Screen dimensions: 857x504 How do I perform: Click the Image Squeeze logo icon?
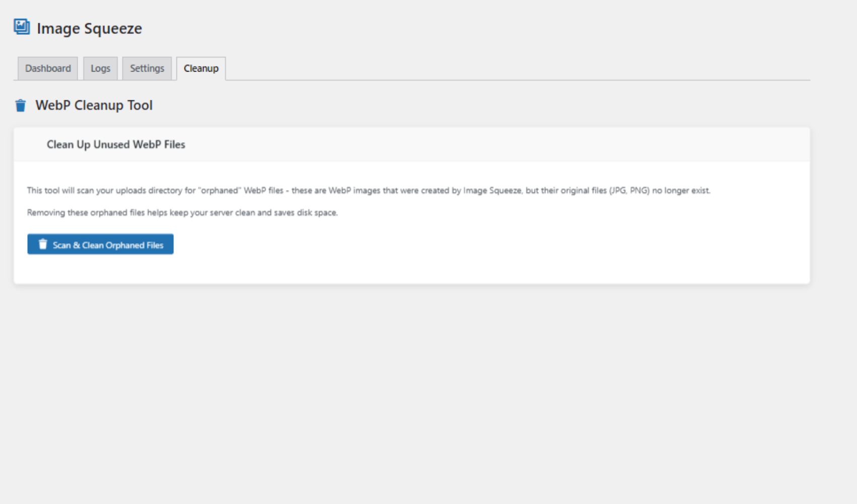pyautogui.click(x=22, y=27)
